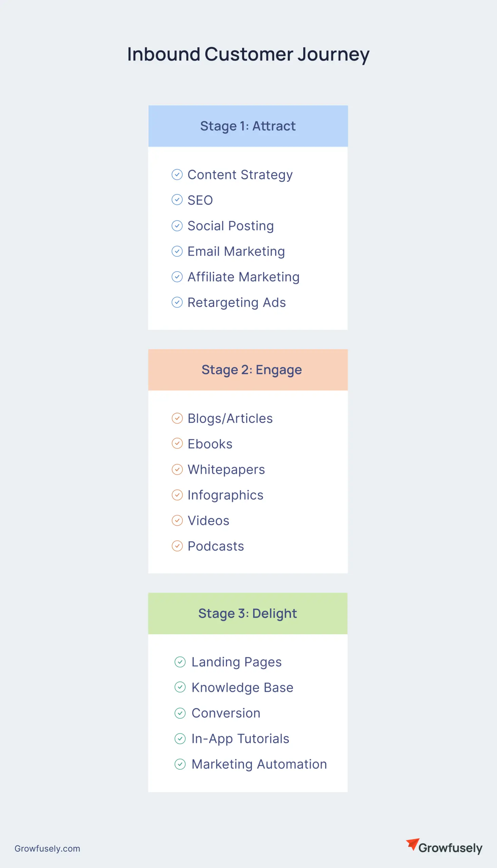Click the Whitepapers list item text
The width and height of the screenshot is (497, 868).
[x=226, y=470]
